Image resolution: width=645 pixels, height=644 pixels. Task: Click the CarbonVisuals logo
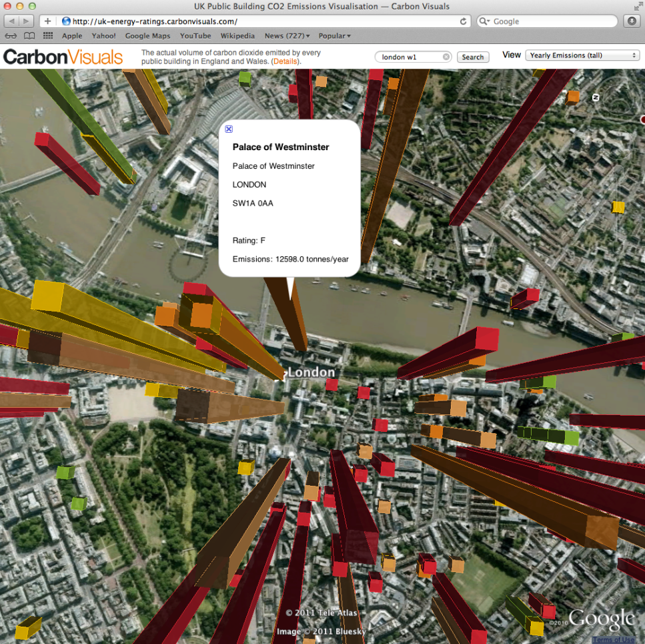pyautogui.click(x=63, y=57)
